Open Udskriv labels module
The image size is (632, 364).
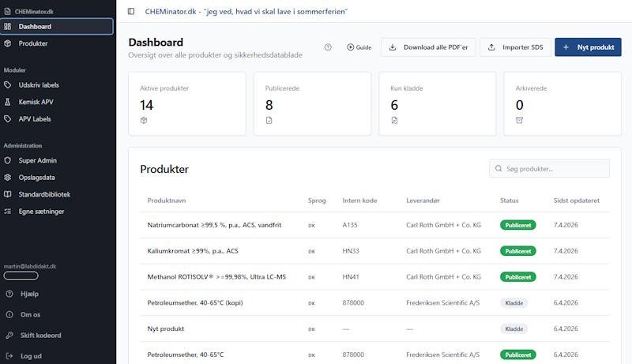[x=38, y=84]
